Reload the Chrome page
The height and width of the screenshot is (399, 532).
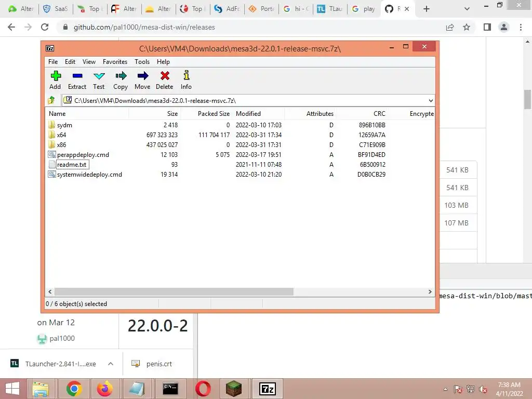coord(45,27)
